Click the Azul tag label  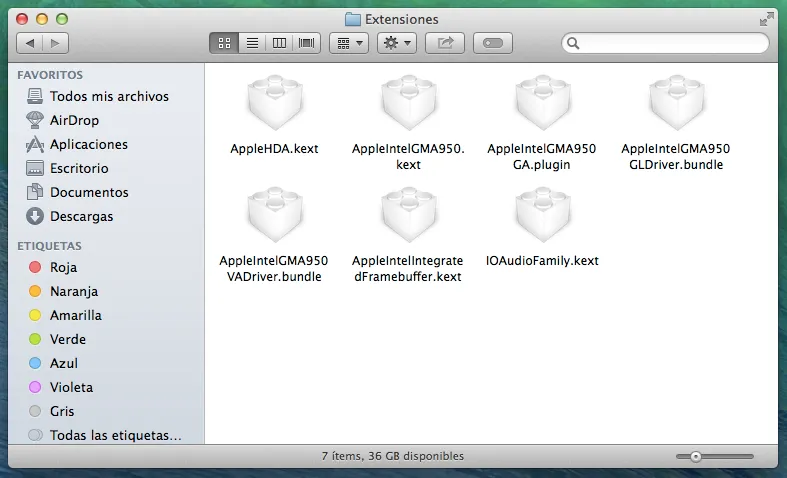click(x=64, y=364)
